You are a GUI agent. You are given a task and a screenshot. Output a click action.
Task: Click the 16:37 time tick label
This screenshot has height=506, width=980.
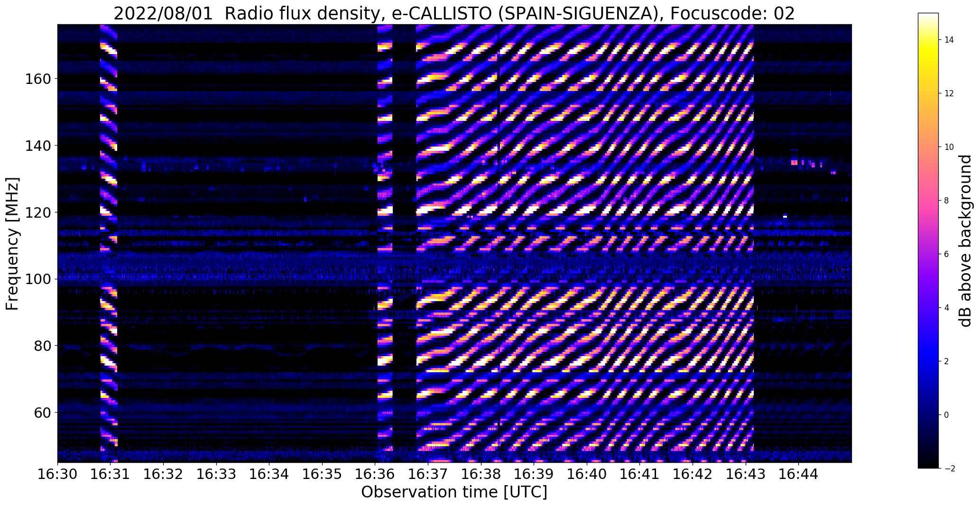tap(428, 474)
